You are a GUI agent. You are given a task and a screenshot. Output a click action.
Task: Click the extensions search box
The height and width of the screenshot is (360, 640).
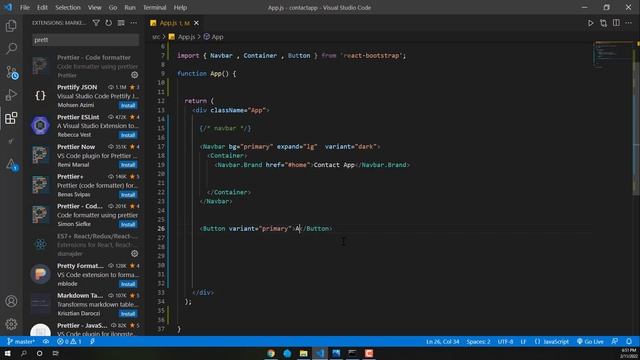[85, 40]
